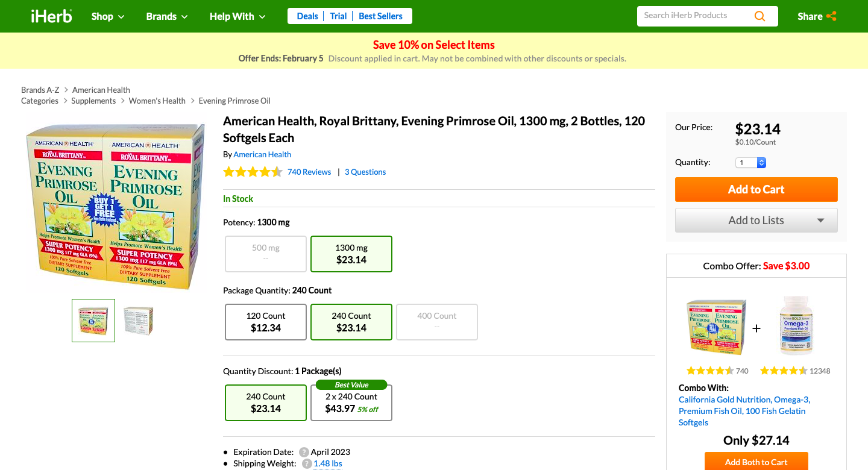Click the iHerb logo
The image size is (868, 470).
click(51, 16)
